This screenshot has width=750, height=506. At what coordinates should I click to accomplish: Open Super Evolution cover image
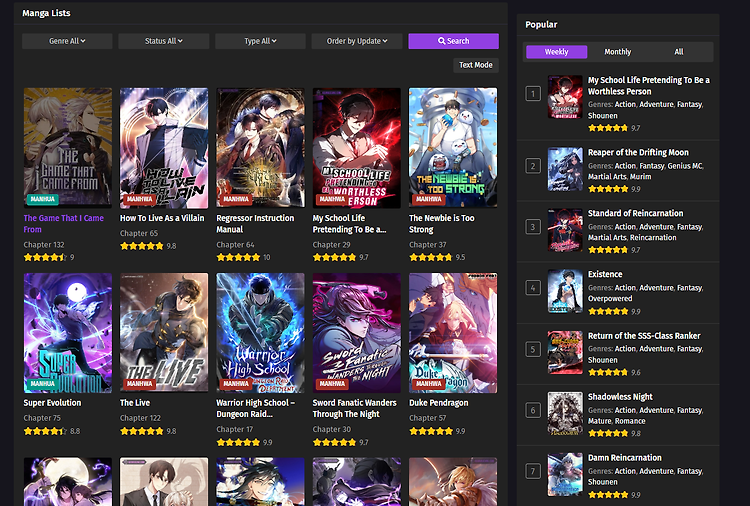(x=68, y=333)
